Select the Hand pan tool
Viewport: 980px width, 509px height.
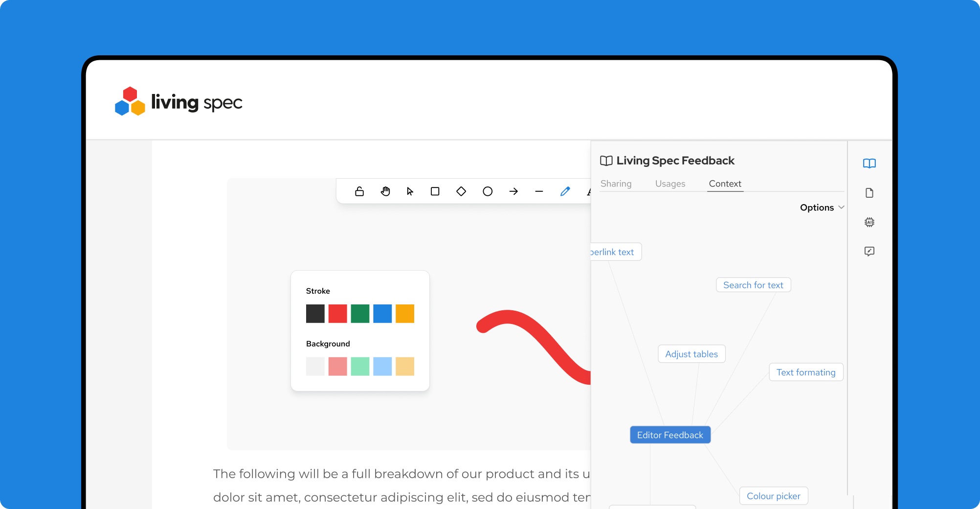385,191
